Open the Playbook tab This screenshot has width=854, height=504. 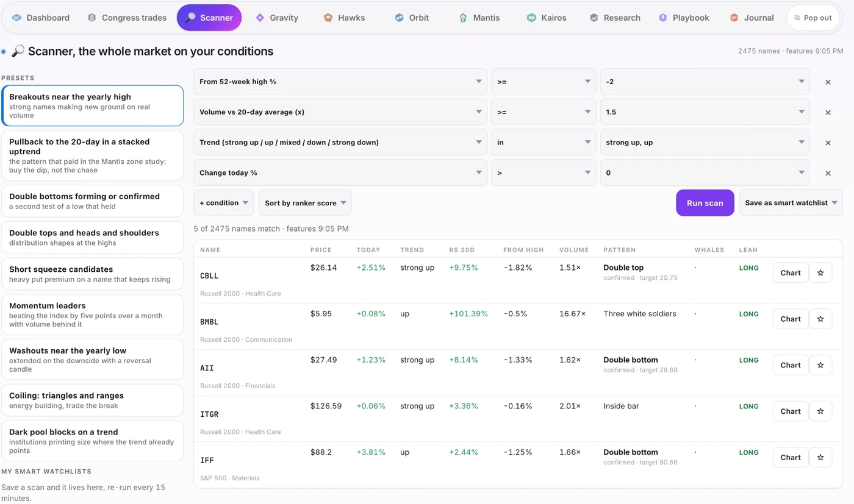(684, 18)
